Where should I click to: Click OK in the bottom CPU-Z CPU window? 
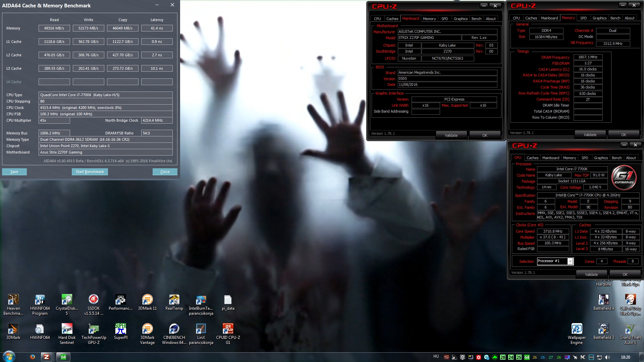[625, 275]
